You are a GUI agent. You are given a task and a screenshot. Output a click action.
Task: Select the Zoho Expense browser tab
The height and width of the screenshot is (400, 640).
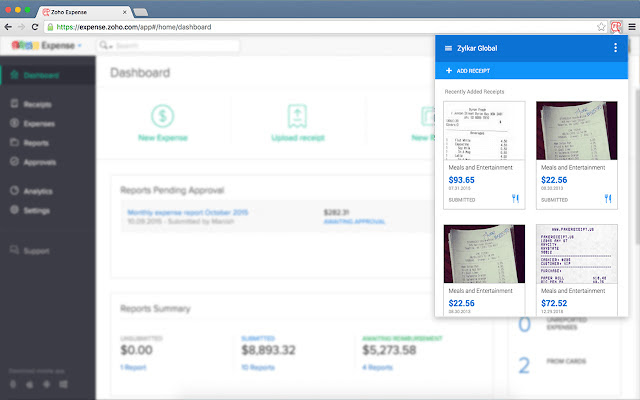[x=84, y=12]
